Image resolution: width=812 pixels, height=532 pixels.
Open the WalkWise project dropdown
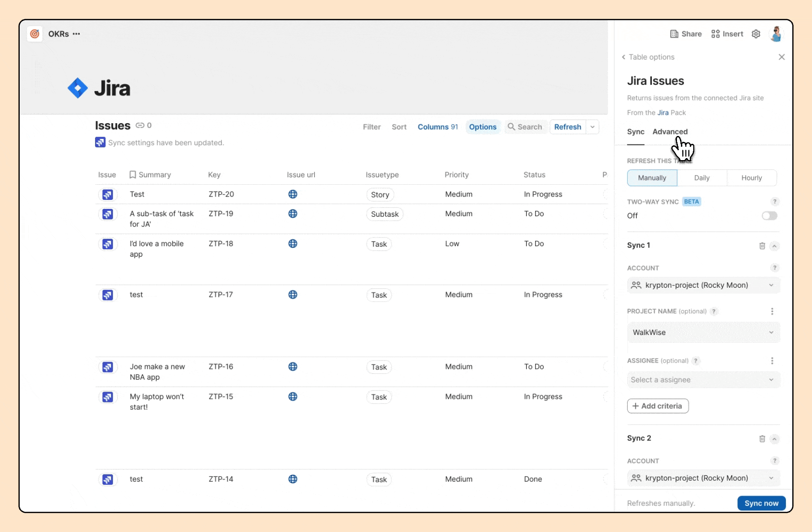point(703,332)
